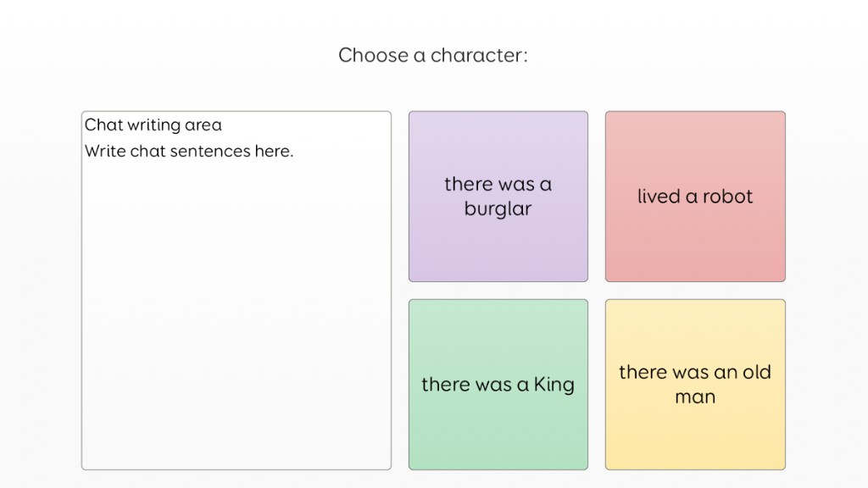
Task: Place cursor in the empty chat box space
Action: coord(236,339)
